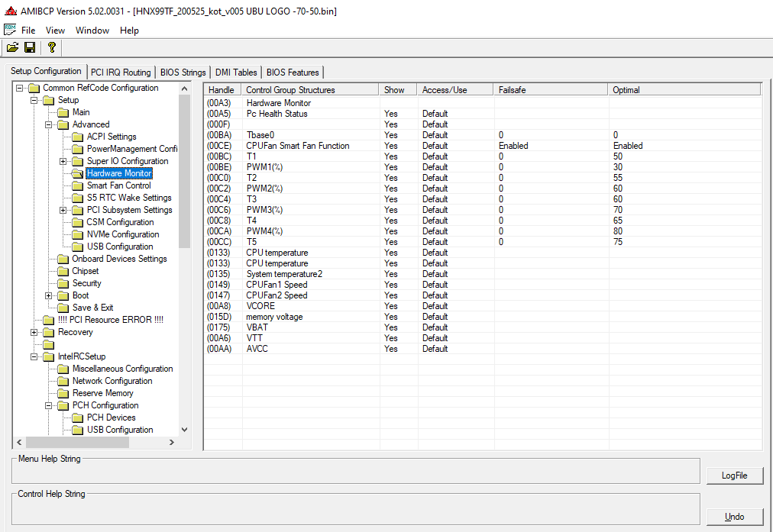The height and width of the screenshot is (532, 773).
Task: Click the folder icon of Onboard Devices Settings
Action: pos(63,259)
